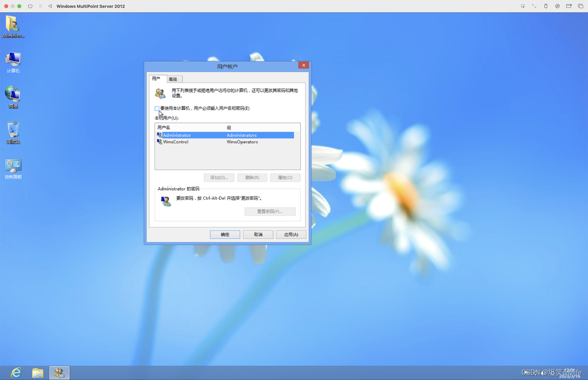Select the Administrator user row
The image size is (588, 380).
pyautogui.click(x=225, y=135)
